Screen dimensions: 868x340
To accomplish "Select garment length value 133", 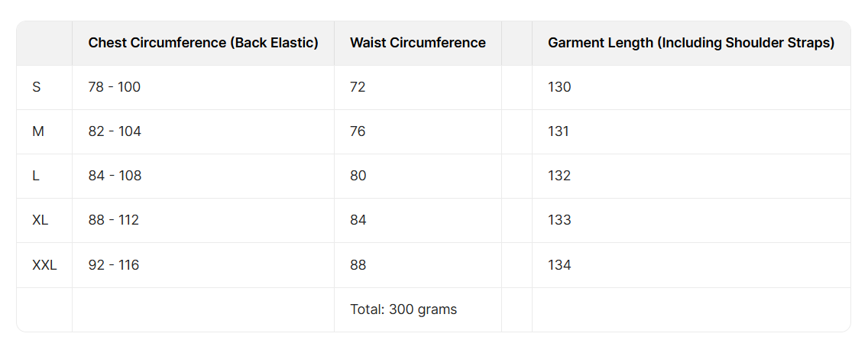I will coord(559,220).
